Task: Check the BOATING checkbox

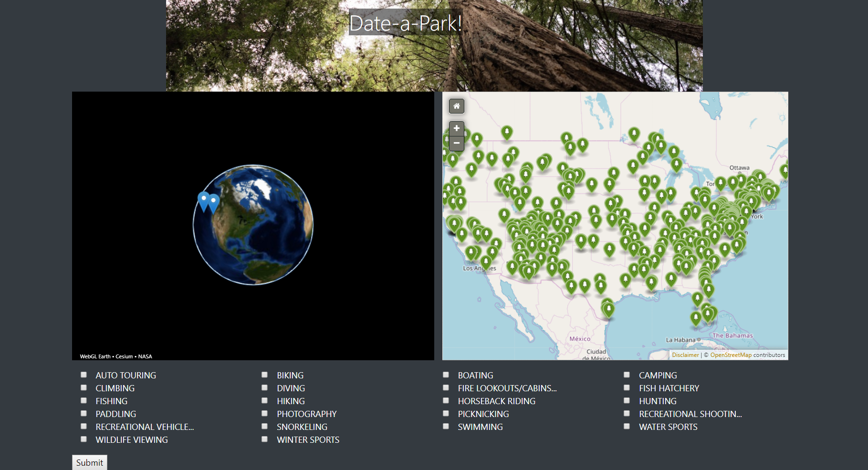Action: click(x=446, y=375)
